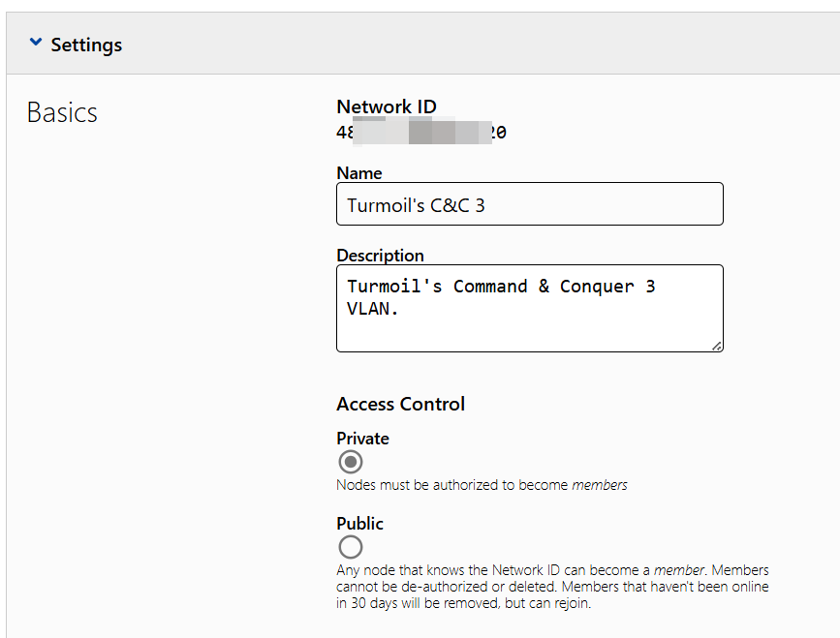The width and height of the screenshot is (840, 638).
Task: Click the Private option label text
Action: point(362,438)
